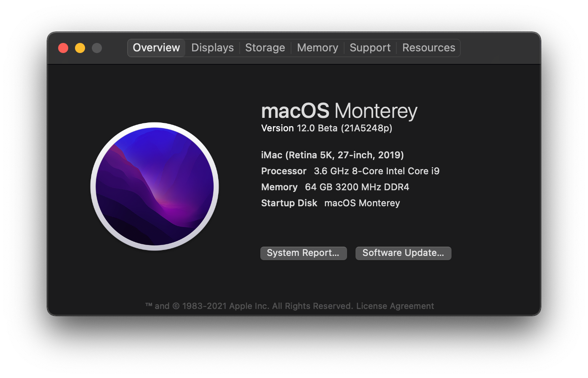Screen dimensions: 588x378
Task: Click the 3.6 GHz 8-Core Intel Core i9 value
Action: point(377,171)
